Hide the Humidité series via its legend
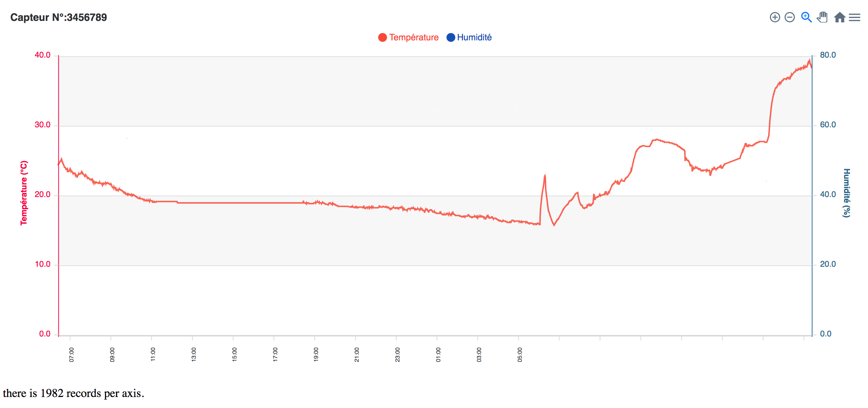Screen dimensions: 868x408 (474, 37)
